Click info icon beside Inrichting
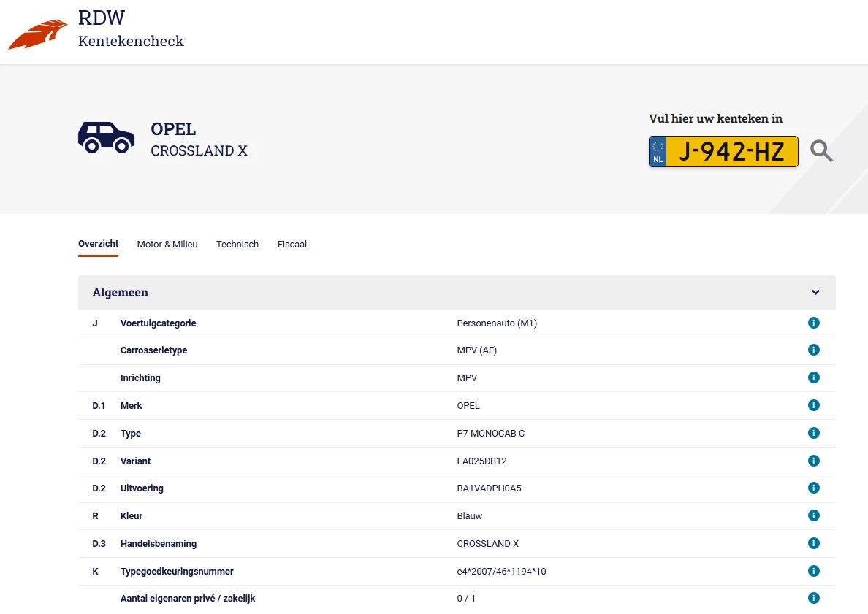The width and height of the screenshot is (868, 614). click(813, 378)
